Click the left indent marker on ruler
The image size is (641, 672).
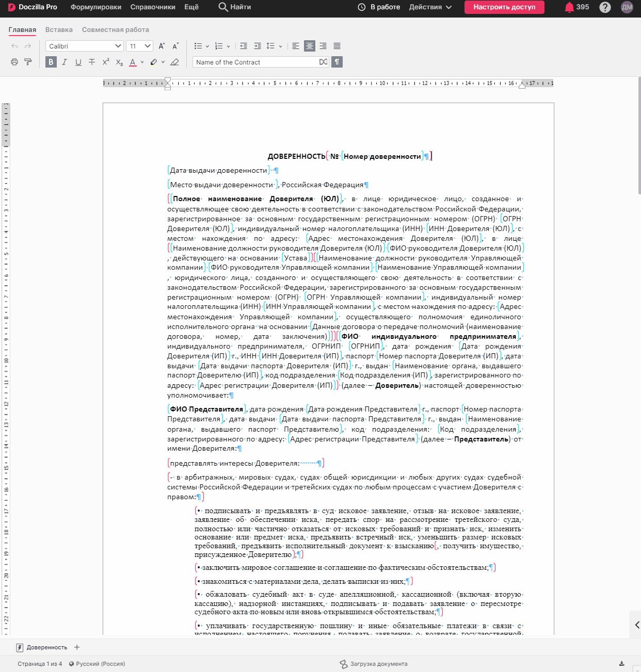[x=168, y=84]
